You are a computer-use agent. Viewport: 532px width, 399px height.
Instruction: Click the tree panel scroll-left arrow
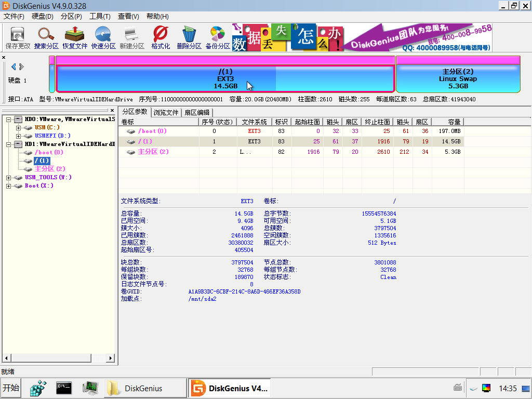(6, 358)
